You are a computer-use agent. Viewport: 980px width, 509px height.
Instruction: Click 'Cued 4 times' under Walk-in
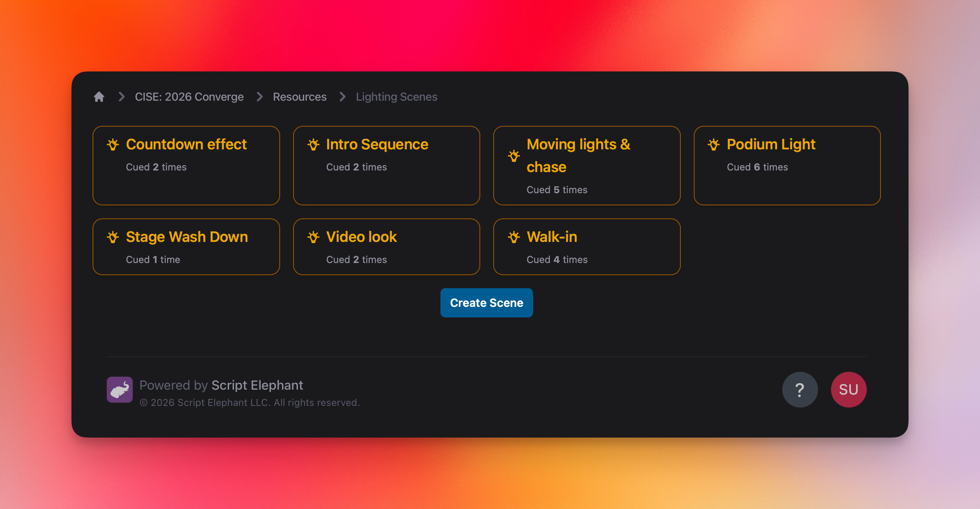click(x=557, y=260)
